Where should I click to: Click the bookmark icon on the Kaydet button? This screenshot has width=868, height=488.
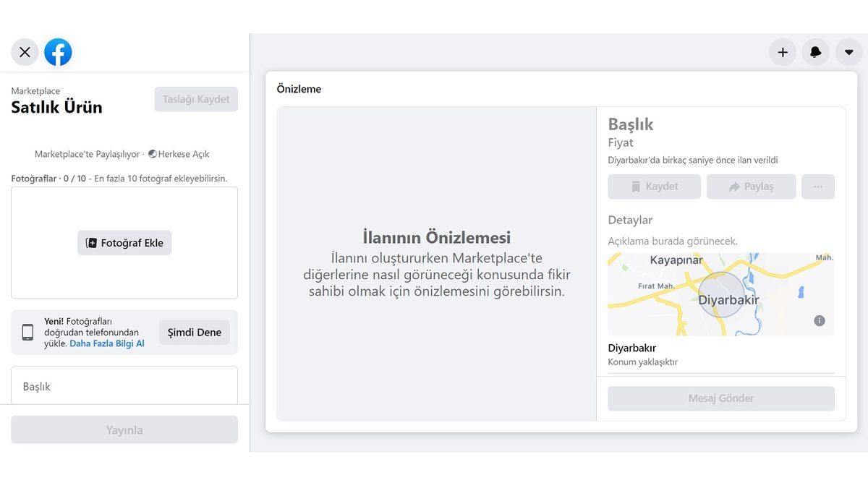coord(635,187)
